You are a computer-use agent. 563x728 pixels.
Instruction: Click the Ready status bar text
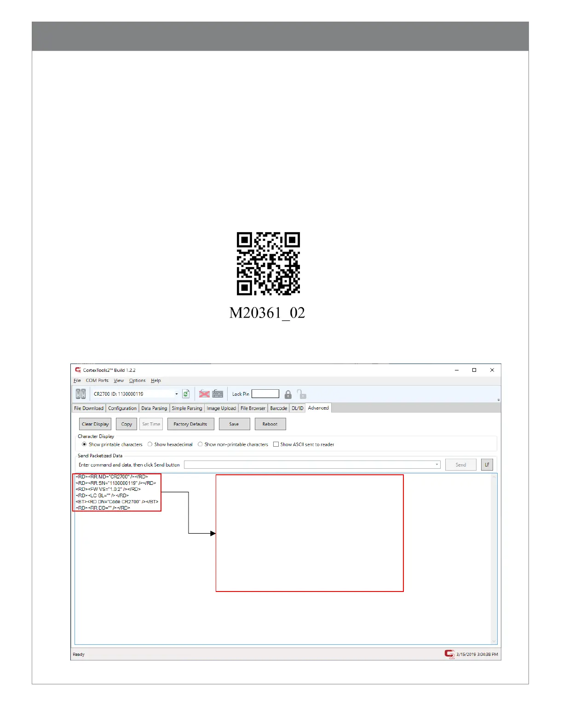[79, 654]
